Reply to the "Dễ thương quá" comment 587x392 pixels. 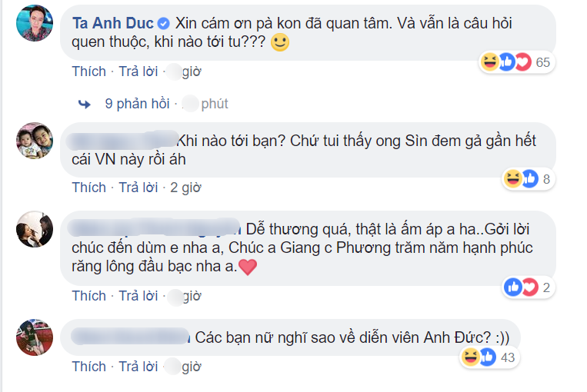pyautogui.click(x=138, y=296)
